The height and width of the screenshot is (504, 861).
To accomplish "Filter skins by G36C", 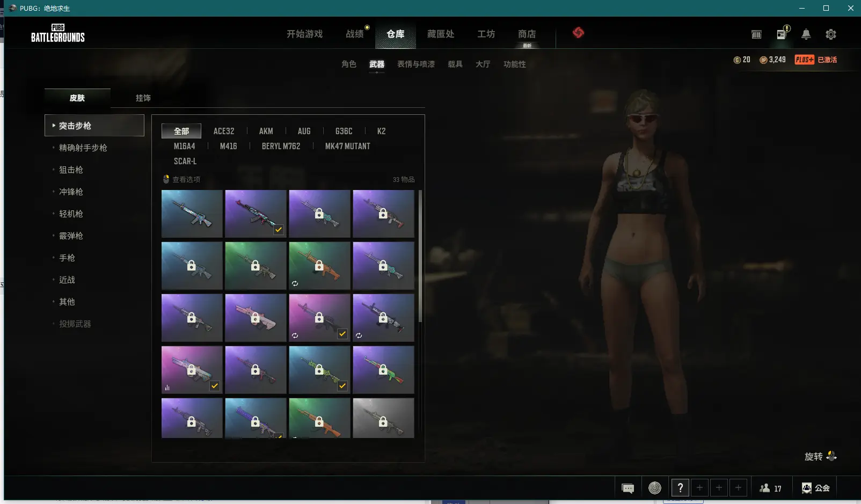I will pyautogui.click(x=344, y=131).
